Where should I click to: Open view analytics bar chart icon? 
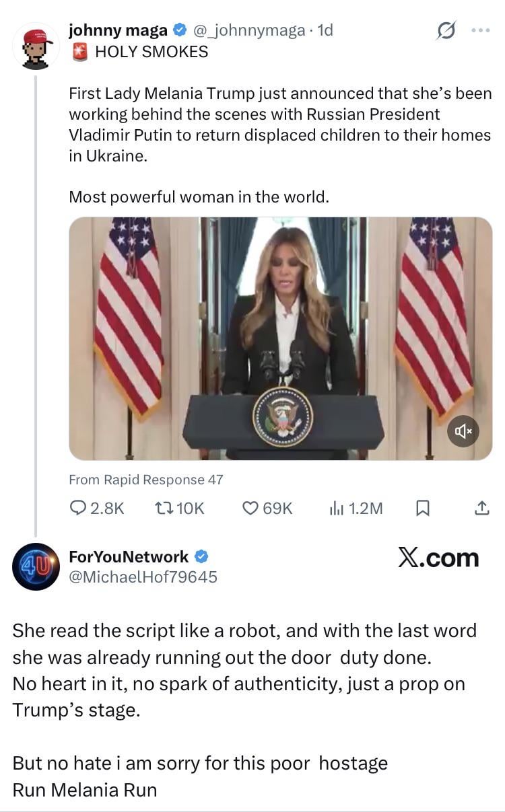(337, 509)
